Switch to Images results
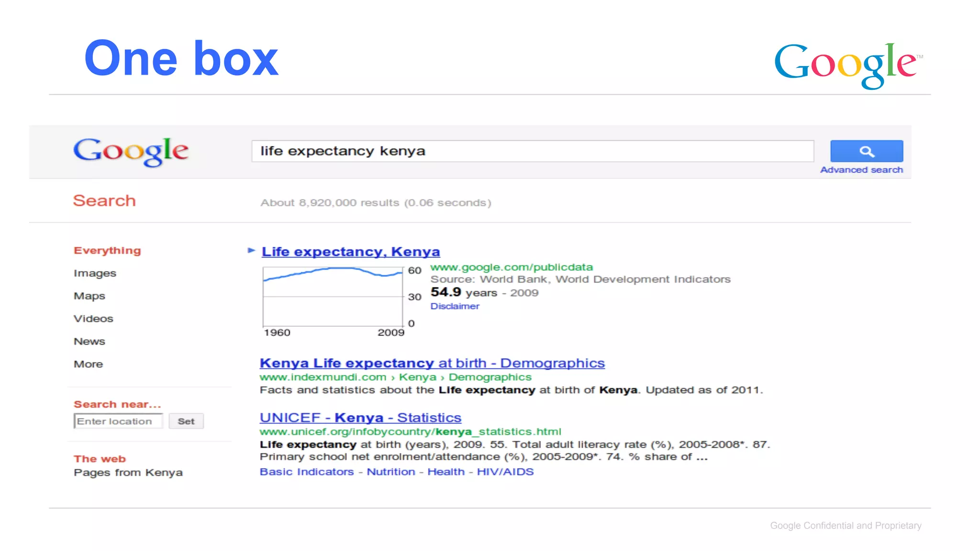 (95, 273)
